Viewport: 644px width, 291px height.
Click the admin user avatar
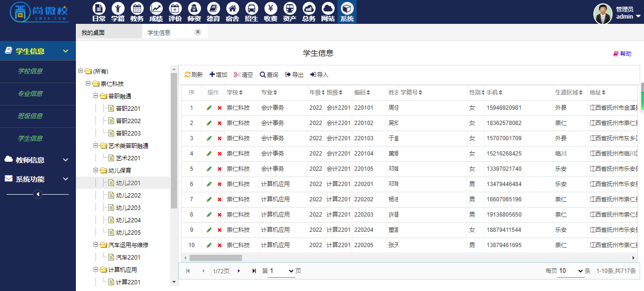click(x=603, y=14)
